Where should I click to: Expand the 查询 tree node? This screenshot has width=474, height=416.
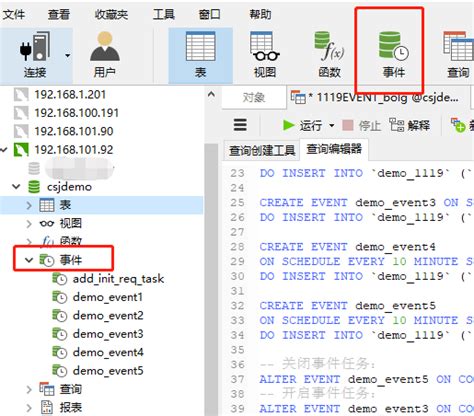click(x=29, y=389)
